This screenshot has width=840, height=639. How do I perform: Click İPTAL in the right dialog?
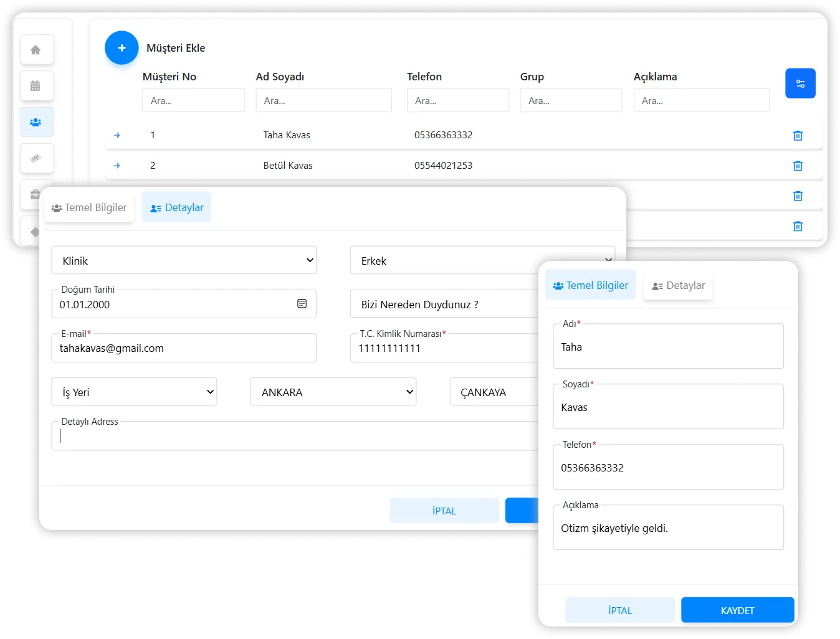(620, 610)
